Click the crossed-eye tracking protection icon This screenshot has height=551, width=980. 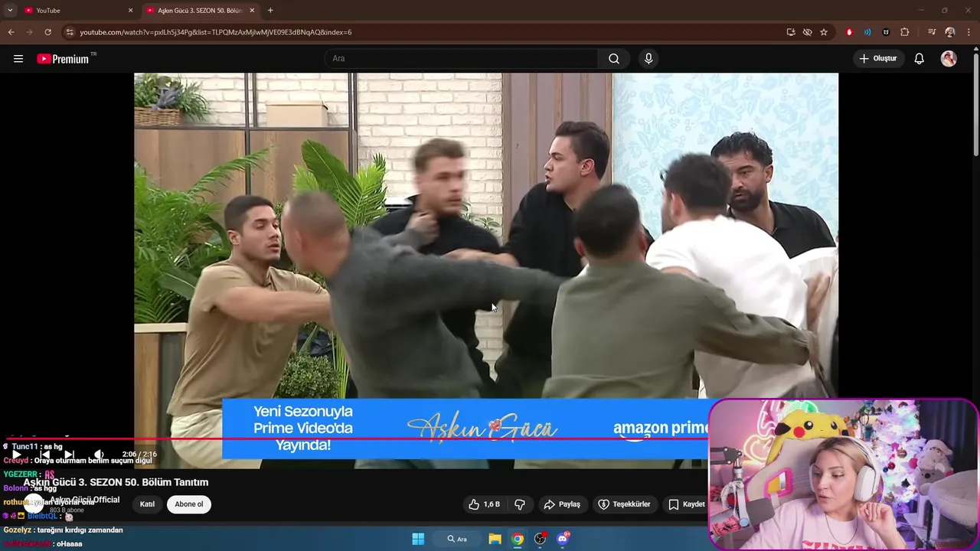[807, 32]
